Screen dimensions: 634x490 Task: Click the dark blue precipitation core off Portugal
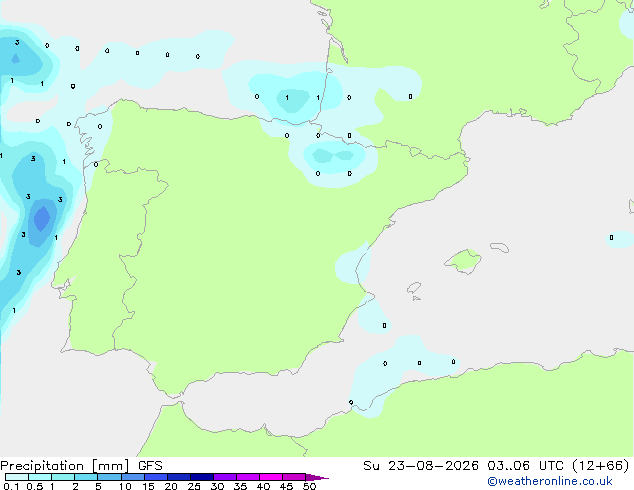click(x=42, y=218)
